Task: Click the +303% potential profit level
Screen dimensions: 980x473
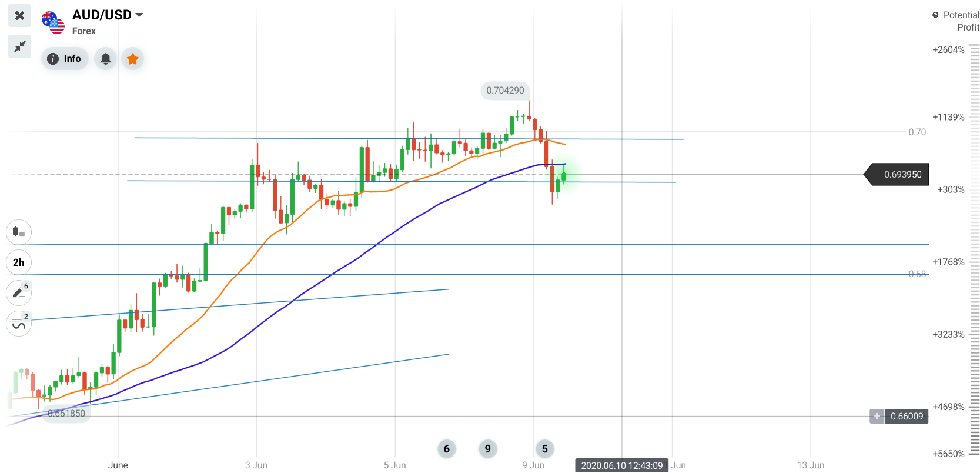Action: [x=951, y=189]
